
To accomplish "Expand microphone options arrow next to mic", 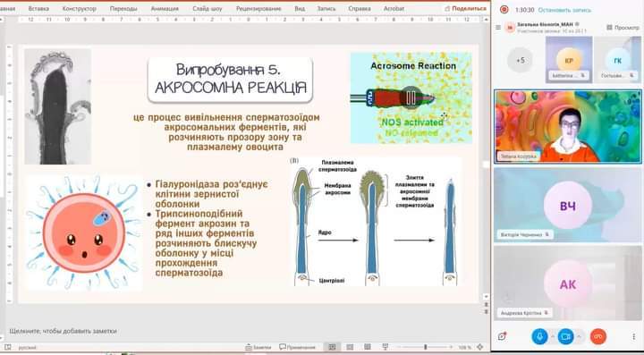I will tap(553, 336).
